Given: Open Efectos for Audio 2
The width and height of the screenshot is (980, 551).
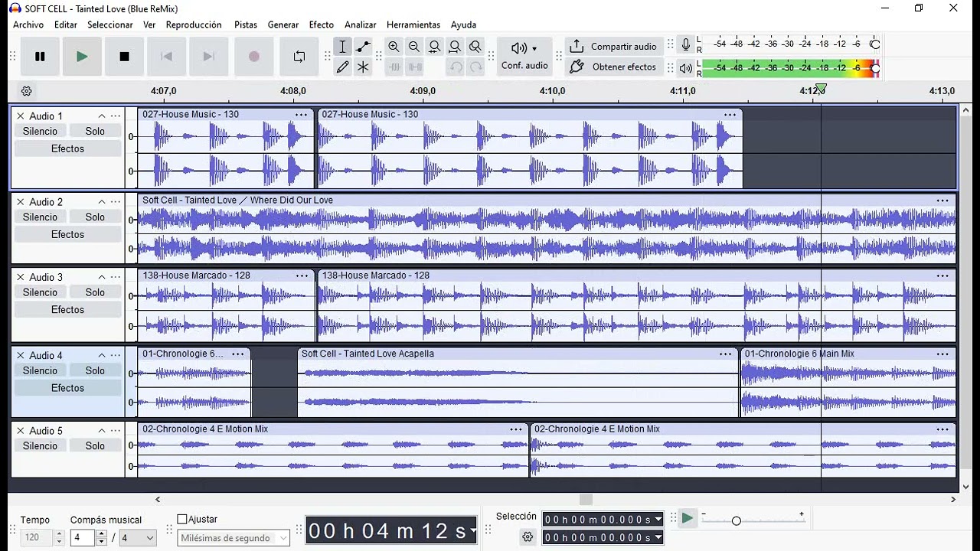Looking at the screenshot, I should tap(68, 234).
